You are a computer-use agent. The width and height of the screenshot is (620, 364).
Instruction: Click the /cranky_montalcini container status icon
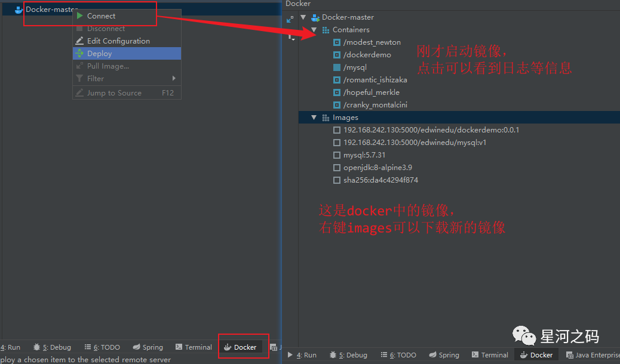coord(337,105)
